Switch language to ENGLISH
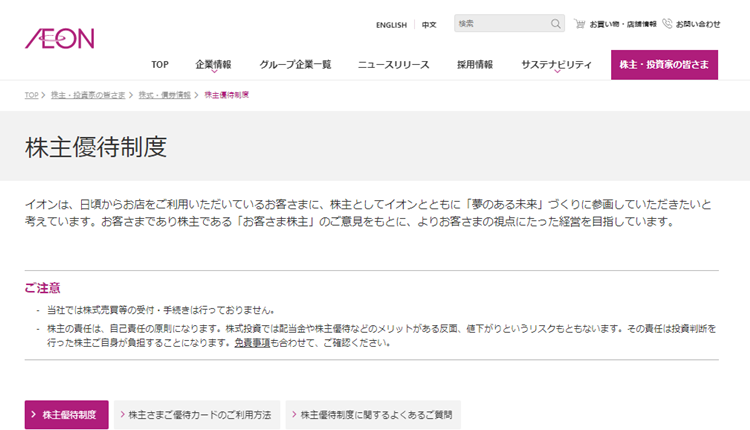Screen dimensions: 750x430 coord(391,25)
